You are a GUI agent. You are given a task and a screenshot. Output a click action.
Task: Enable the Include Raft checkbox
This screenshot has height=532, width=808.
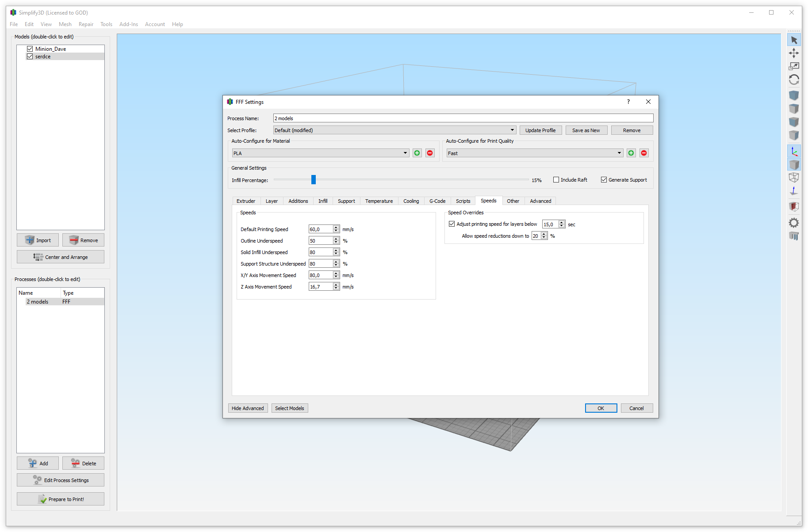point(556,180)
